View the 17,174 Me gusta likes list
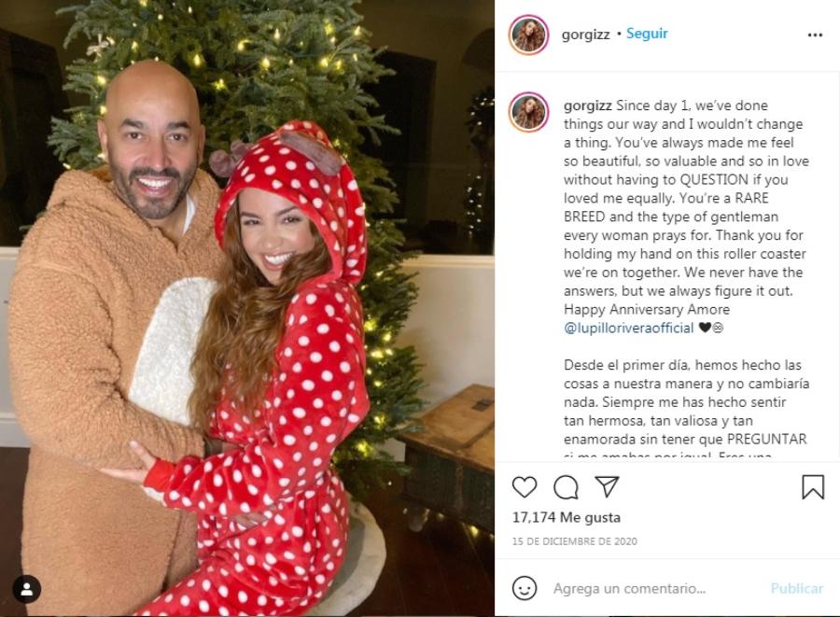The height and width of the screenshot is (617, 840). (567, 517)
